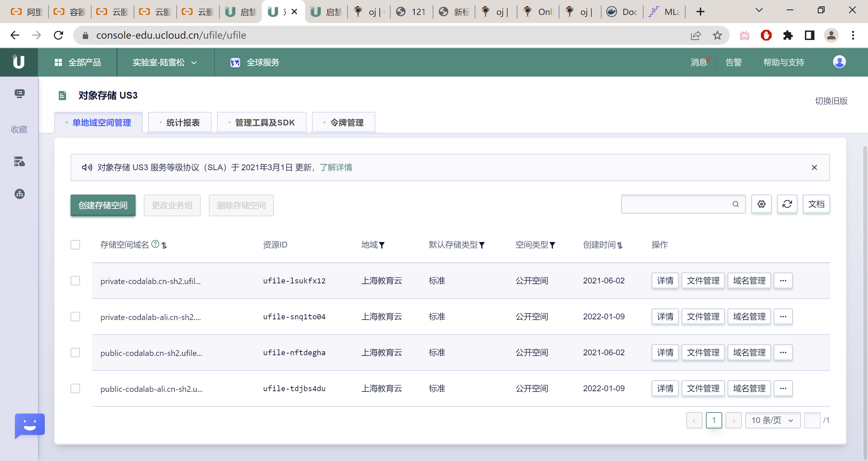Expand the browser tab search chevron
Screen dimensions: 868x461
pos(759,10)
